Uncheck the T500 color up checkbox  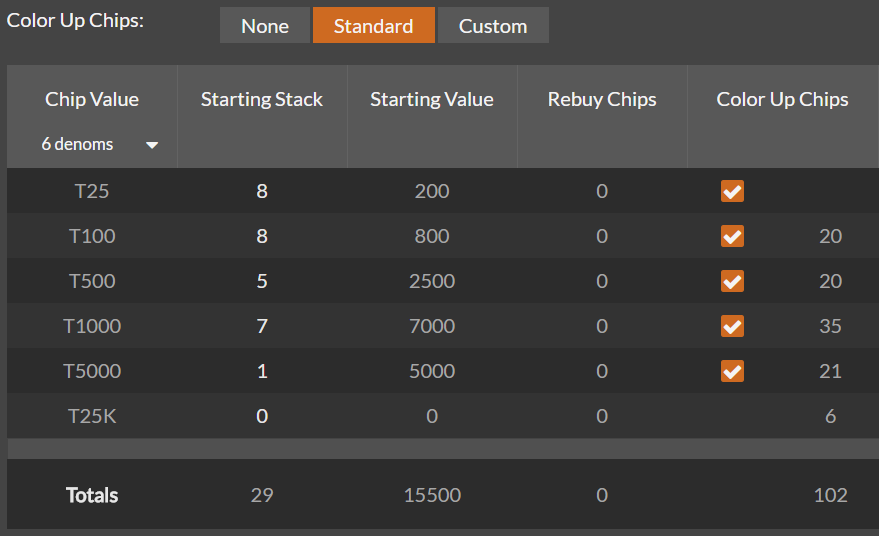(732, 281)
